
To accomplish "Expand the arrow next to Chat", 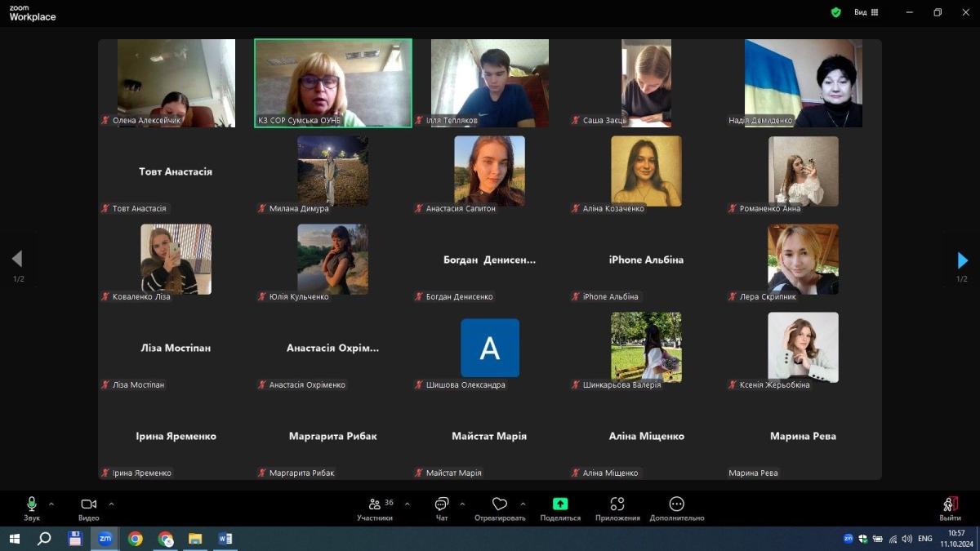I will [x=462, y=504].
